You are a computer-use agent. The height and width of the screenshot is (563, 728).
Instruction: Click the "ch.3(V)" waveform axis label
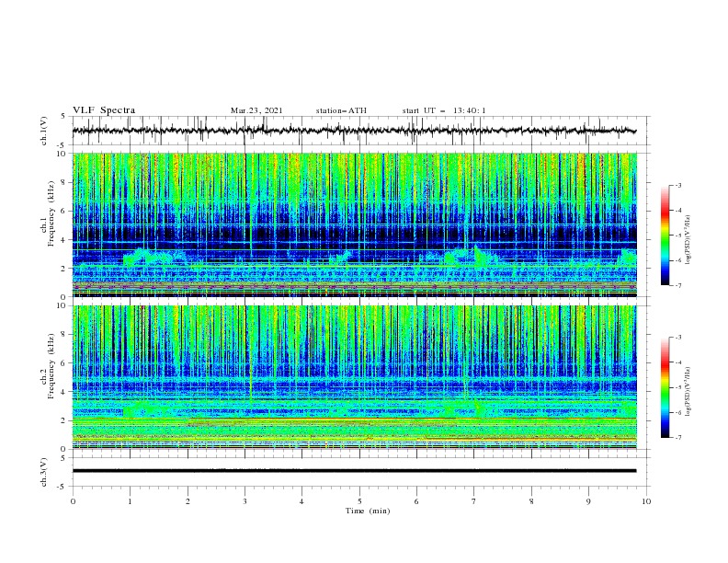coord(44,472)
